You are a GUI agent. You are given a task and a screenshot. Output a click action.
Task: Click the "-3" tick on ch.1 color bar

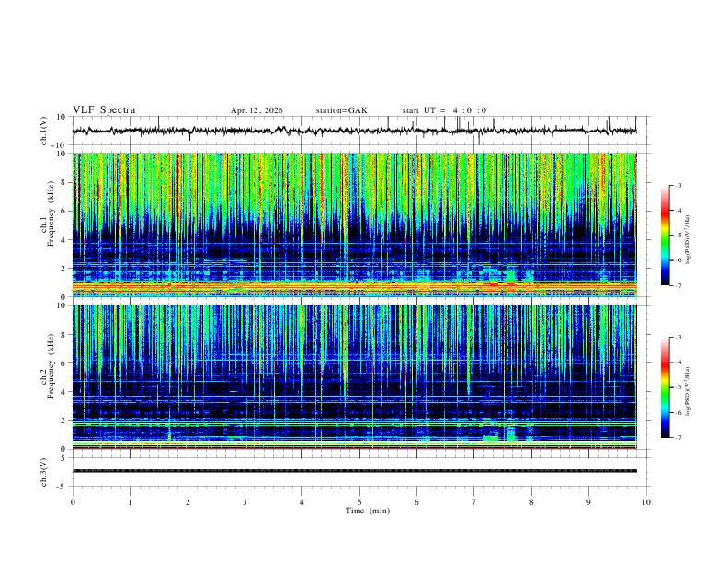coord(677,185)
